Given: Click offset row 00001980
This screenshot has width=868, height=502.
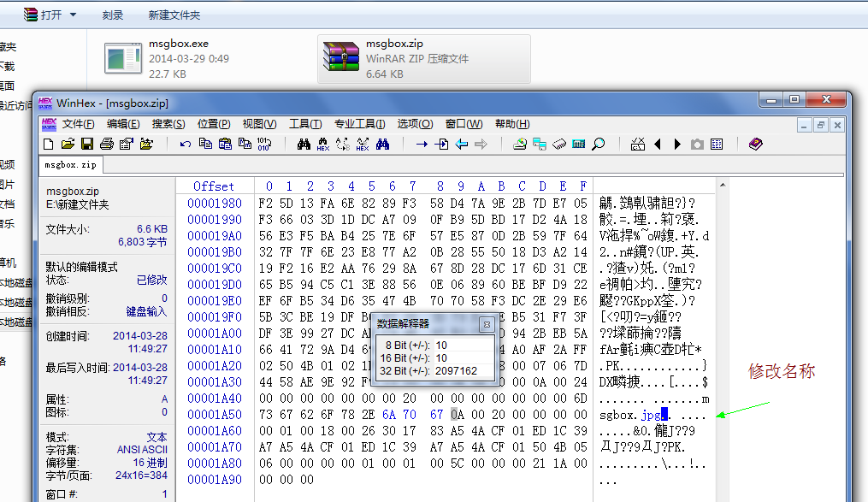Looking at the screenshot, I should tap(215, 204).
